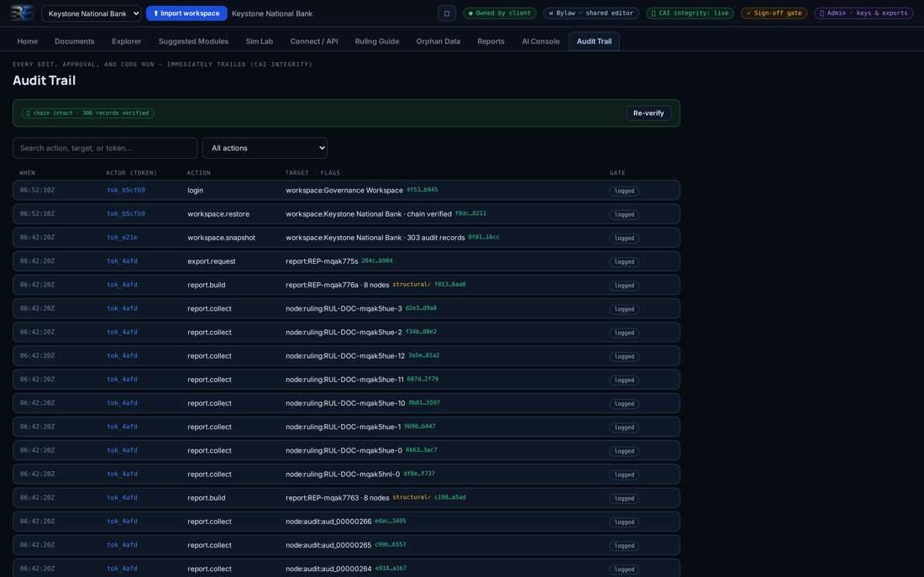The height and width of the screenshot is (577, 924).
Task: Click the Re-verify button
Action: click(x=648, y=113)
